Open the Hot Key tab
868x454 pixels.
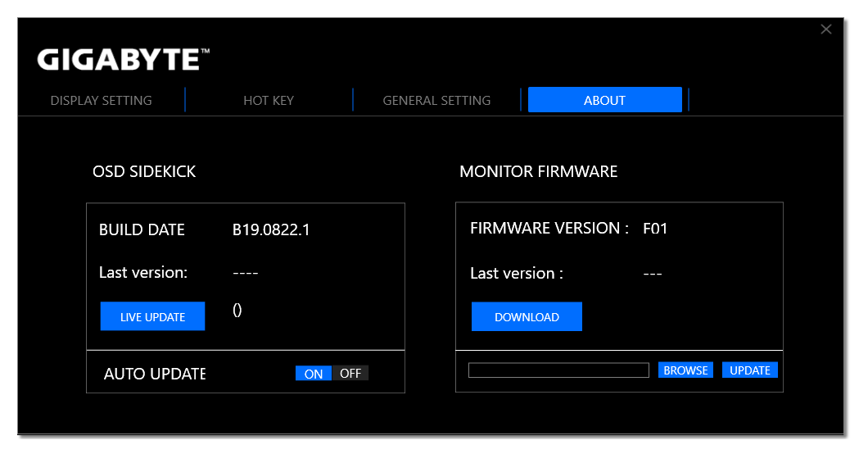click(269, 100)
